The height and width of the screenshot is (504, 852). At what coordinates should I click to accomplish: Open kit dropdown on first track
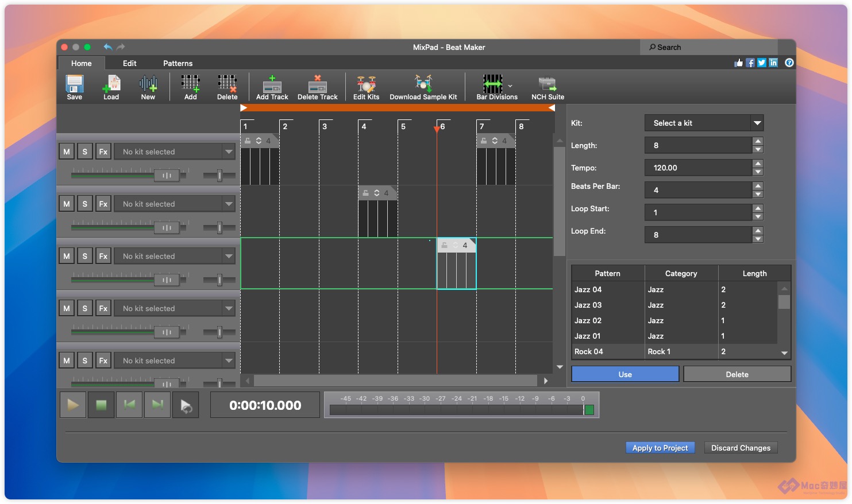pos(175,152)
